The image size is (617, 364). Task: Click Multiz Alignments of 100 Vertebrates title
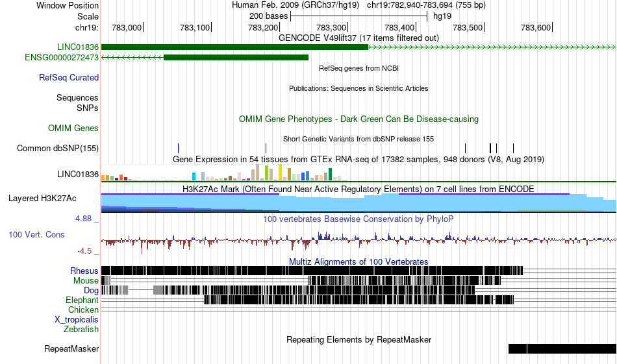[359, 261]
